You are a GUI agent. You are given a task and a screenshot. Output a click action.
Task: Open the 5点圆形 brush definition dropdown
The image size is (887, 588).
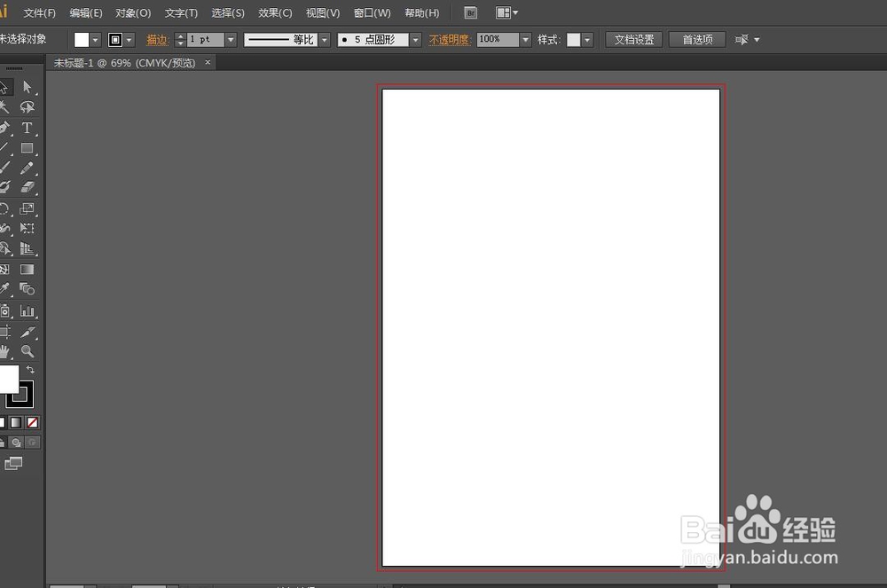tap(414, 39)
